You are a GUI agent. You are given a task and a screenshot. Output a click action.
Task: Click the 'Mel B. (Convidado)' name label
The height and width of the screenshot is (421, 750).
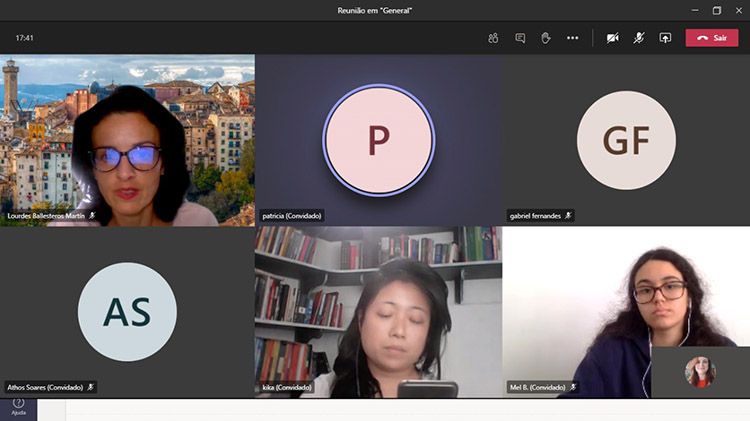tap(538, 388)
